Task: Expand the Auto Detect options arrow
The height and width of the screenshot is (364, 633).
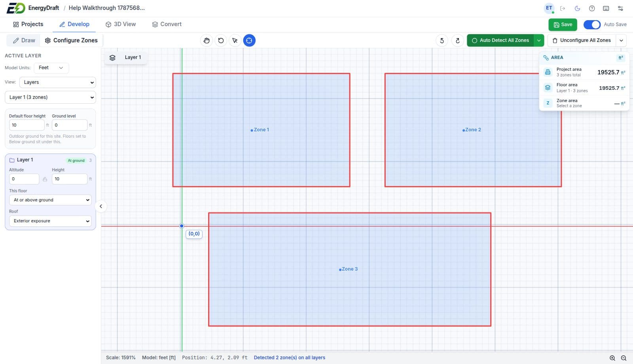Action: 539,40
